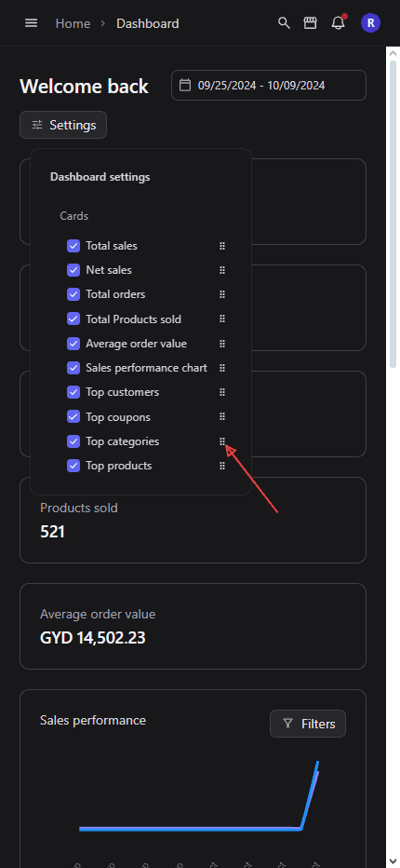The width and height of the screenshot is (400, 868).
Task: Click the drag handle beside Sales performance chart
Action: pyautogui.click(x=222, y=368)
